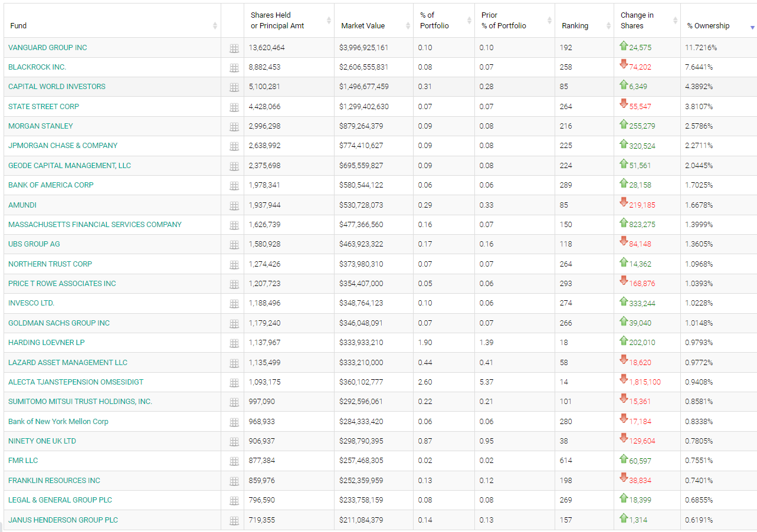Select Alecta change in shares 1,815,100
Image resolution: width=757 pixels, height=532 pixels.
point(645,382)
